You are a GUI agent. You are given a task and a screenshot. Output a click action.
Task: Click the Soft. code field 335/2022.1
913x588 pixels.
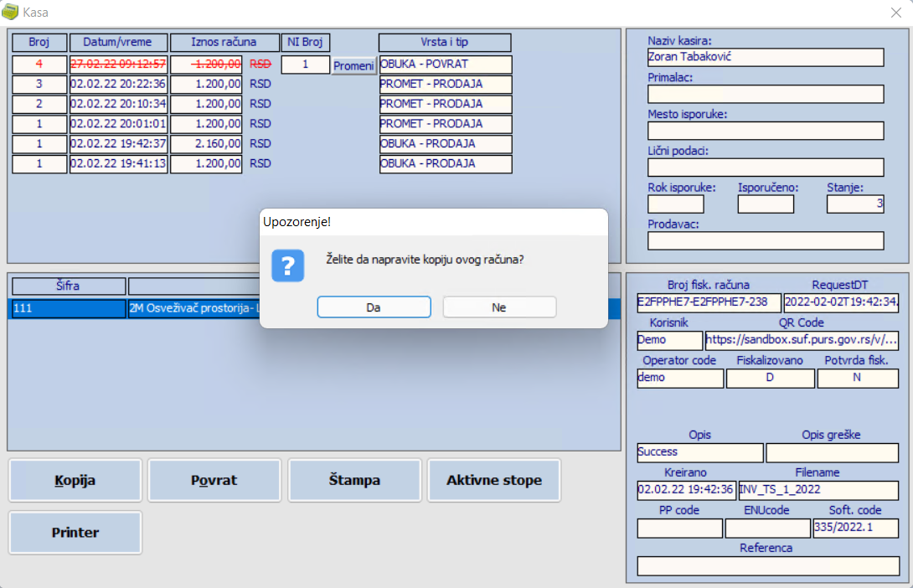(x=856, y=528)
